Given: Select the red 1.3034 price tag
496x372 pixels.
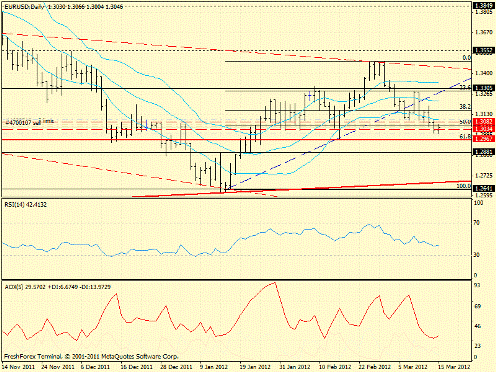Looking at the screenshot, I should pos(484,129).
